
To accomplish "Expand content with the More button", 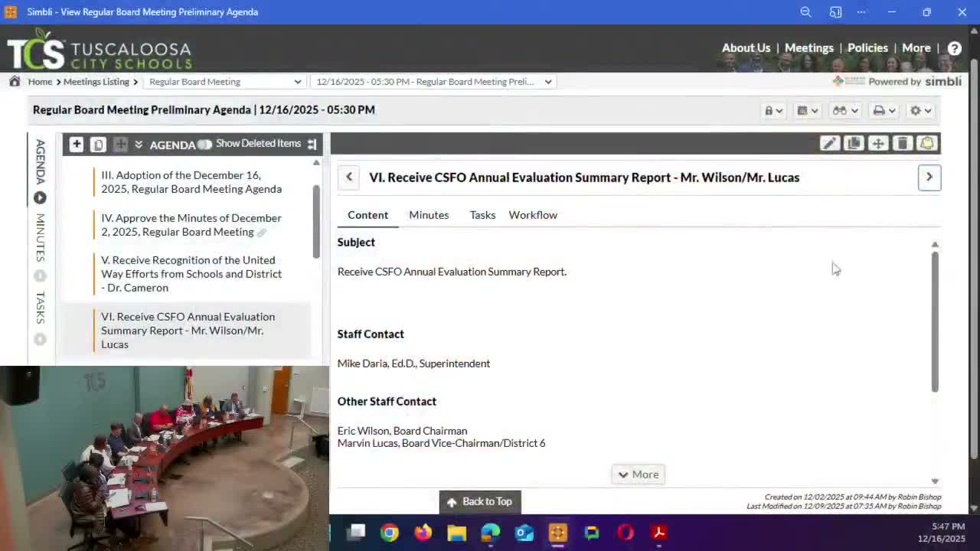I will pyautogui.click(x=638, y=474).
